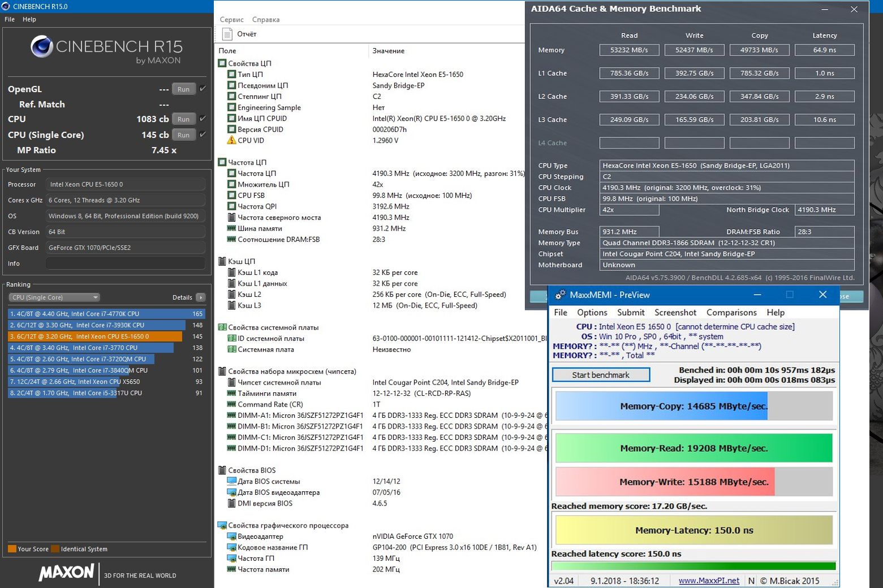Open the Submit menu in MaxxMEMI

pyautogui.click(x=631, y=313)
